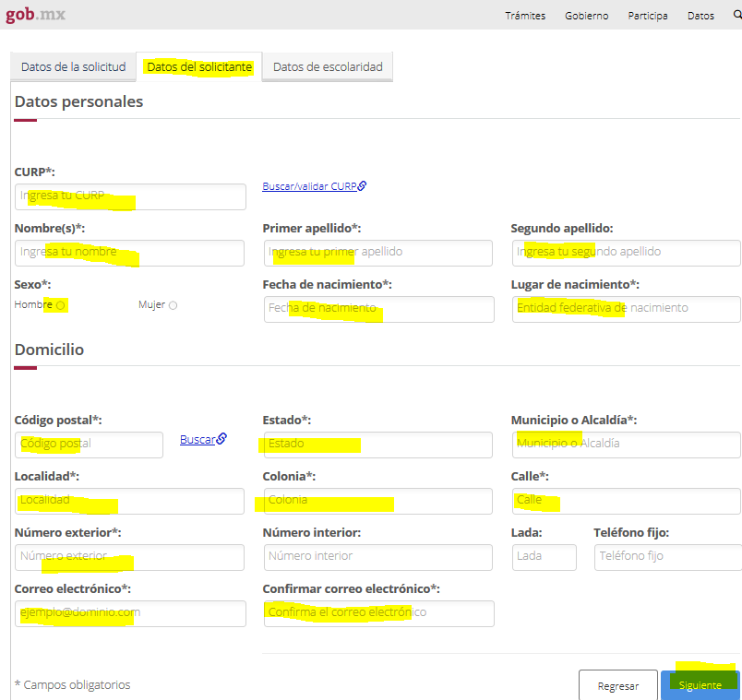The image size is (742, 700).
Task: Switch to Datos de escolaridad tab
Action: pos(328,67)
